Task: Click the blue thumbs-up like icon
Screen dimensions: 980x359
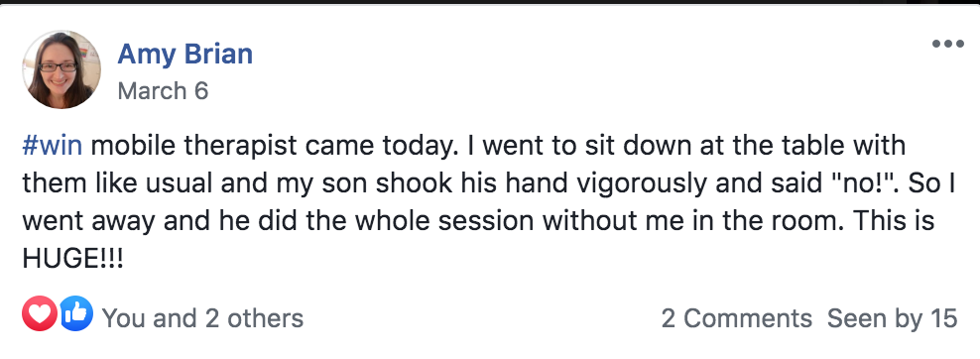Action: click(x=76, y=313)
